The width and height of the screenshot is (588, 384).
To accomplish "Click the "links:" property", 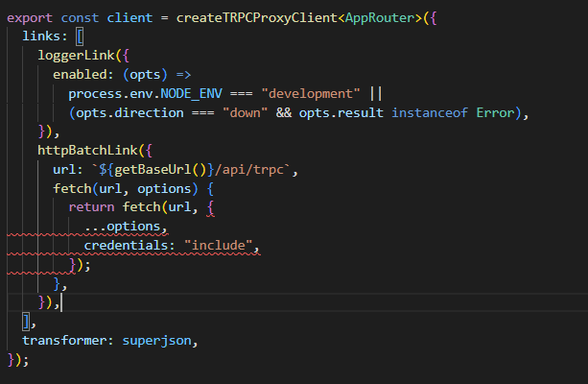I will point(45,36).
